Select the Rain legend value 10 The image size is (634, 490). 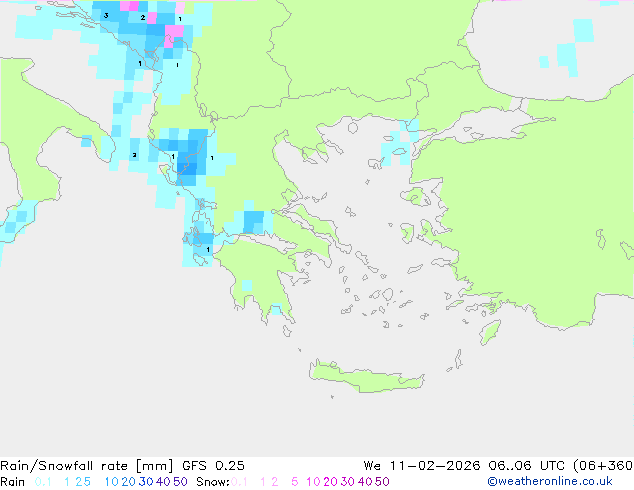point(112,482)
